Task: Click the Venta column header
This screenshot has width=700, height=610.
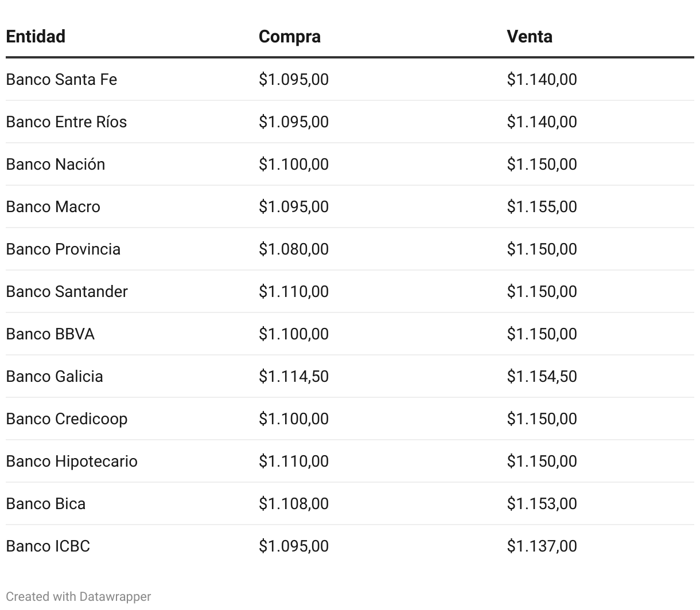Action: [x=529, y=37]
